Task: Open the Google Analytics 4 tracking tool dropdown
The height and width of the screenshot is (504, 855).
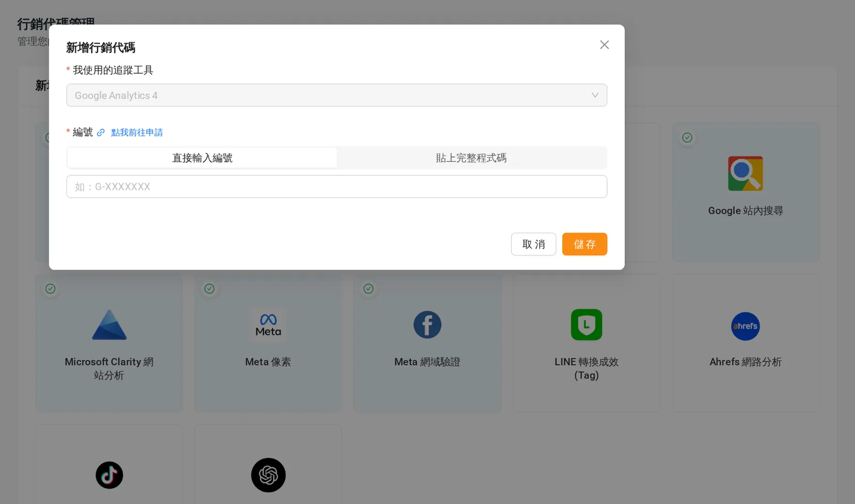Action: (x=337, y=95)
